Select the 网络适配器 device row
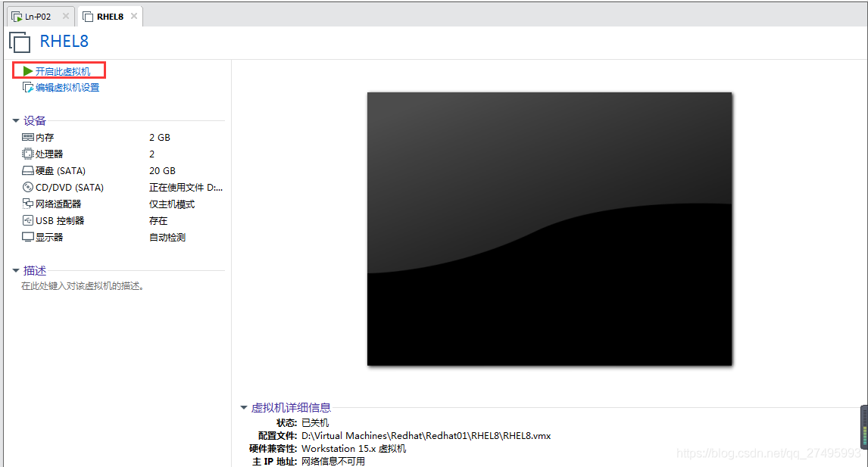 point(123,204)
